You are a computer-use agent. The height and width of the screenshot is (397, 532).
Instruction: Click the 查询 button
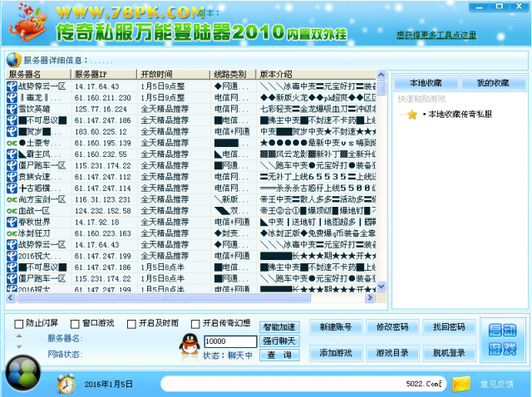coord(279,355)
